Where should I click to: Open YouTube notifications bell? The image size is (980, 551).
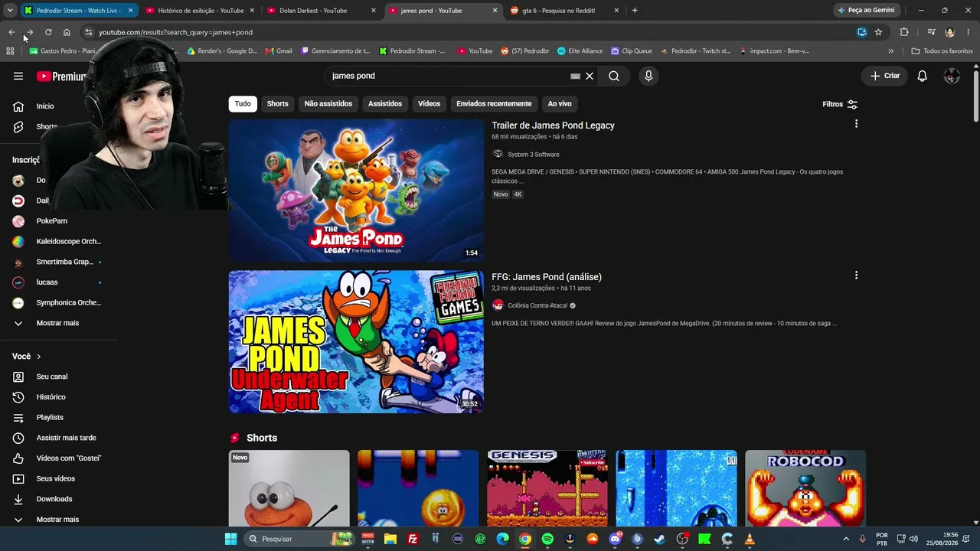coord(923,76)
